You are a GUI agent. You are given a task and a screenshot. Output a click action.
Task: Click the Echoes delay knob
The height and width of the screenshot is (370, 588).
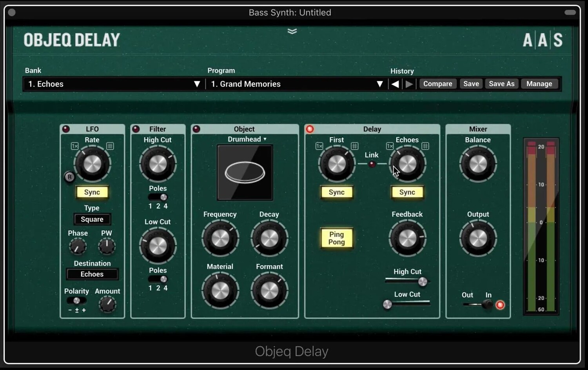(x=407, y=164)
